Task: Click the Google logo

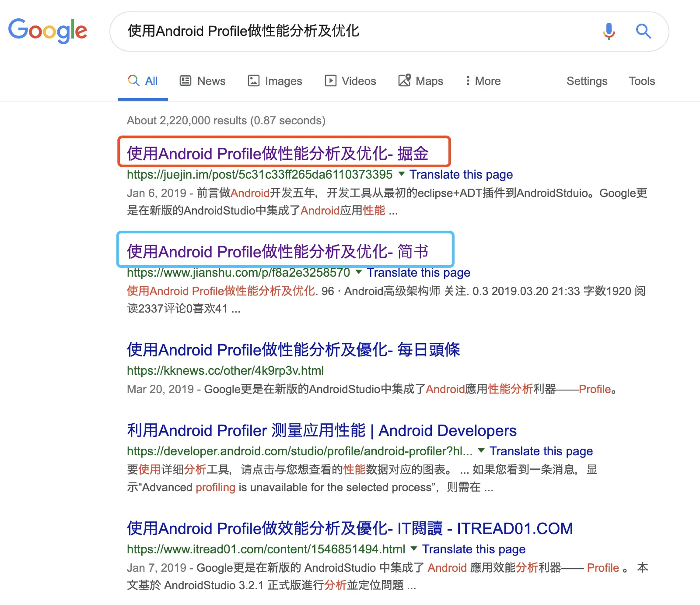Action: (48, 31)
